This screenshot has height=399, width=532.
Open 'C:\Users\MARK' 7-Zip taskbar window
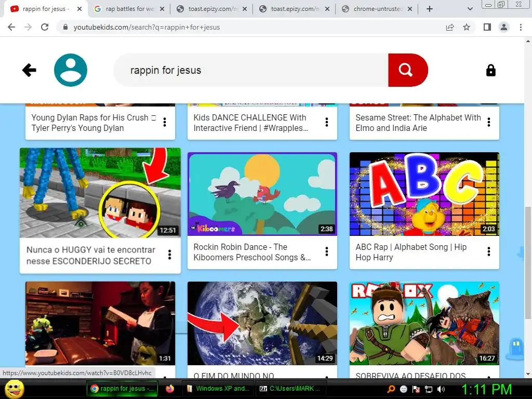[x=291, y=389]
